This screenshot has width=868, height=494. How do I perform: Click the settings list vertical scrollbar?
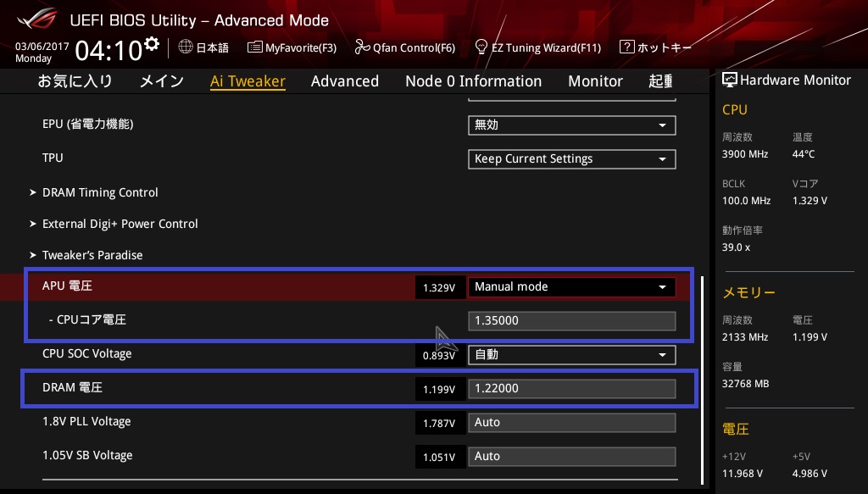tap(703, 380)
